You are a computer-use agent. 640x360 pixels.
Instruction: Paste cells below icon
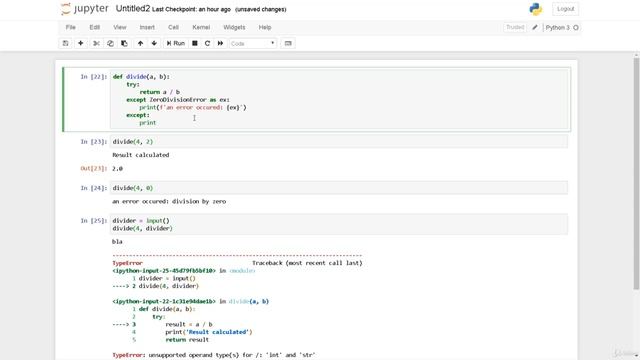pos(124,43)
